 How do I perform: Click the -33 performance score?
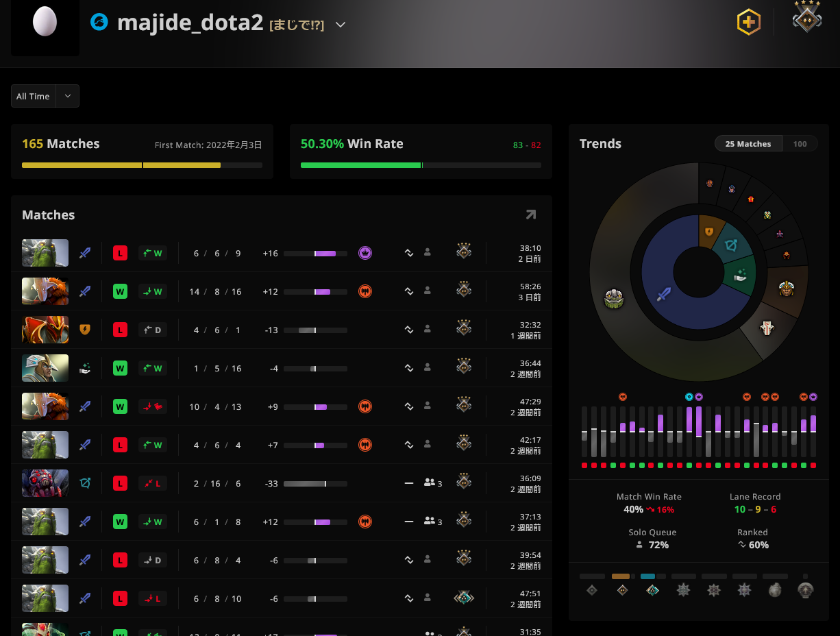[x=271, y=483]
